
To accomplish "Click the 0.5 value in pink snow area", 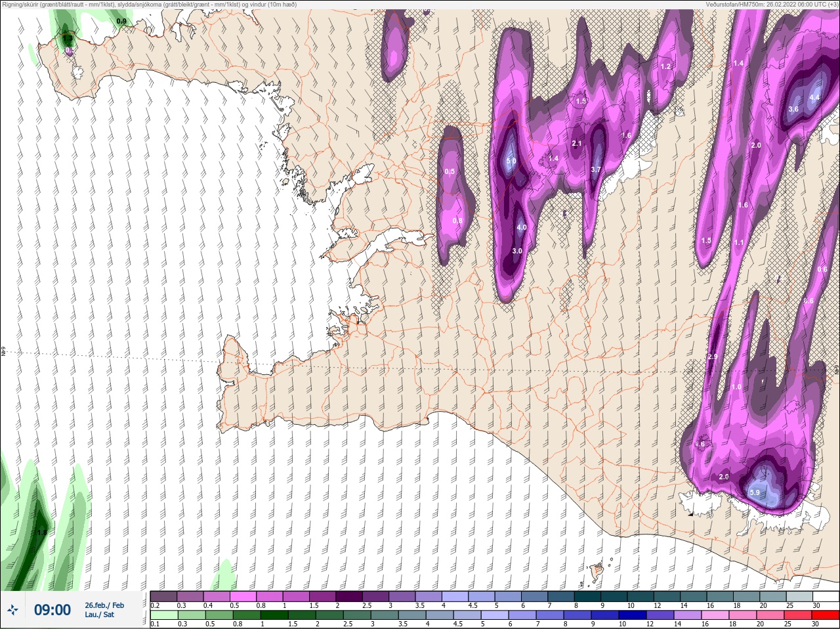I will tap(450, 172).
